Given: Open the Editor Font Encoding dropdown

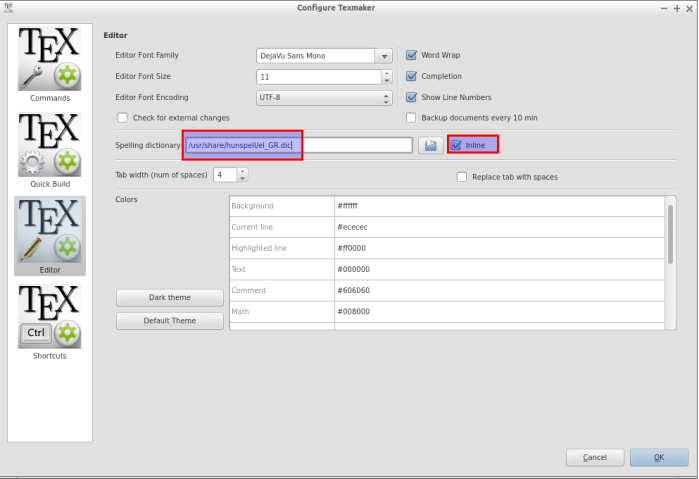Looking at the screenshot, I should [324, 98].
